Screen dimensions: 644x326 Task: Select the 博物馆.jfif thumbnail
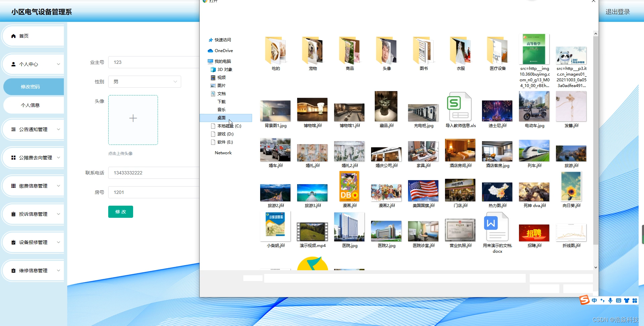coord(312,110)
